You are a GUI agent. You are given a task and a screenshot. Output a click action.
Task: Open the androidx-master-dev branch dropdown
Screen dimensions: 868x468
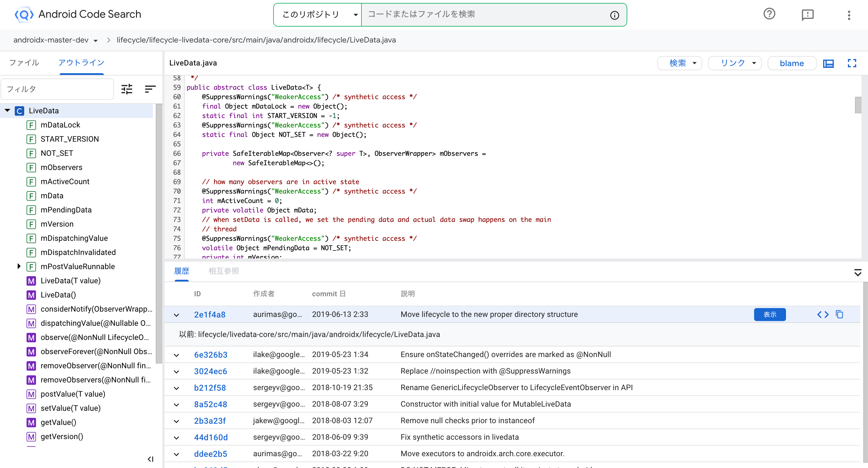click(55, 40)
